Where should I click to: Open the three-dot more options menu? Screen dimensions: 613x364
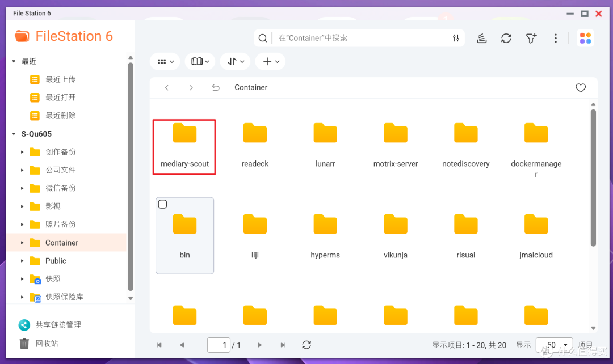(556, 38)
